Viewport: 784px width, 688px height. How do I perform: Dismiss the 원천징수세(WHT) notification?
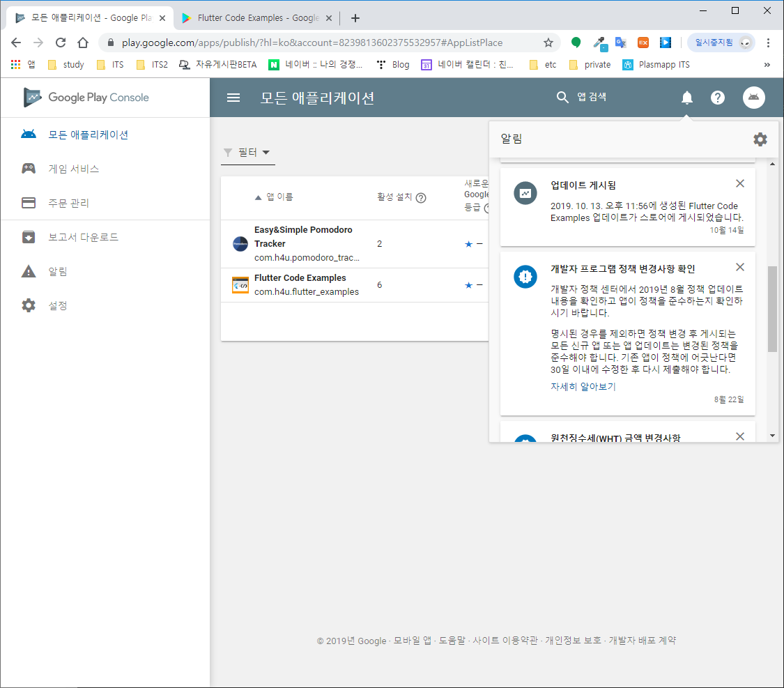click(x=740, y=436)
